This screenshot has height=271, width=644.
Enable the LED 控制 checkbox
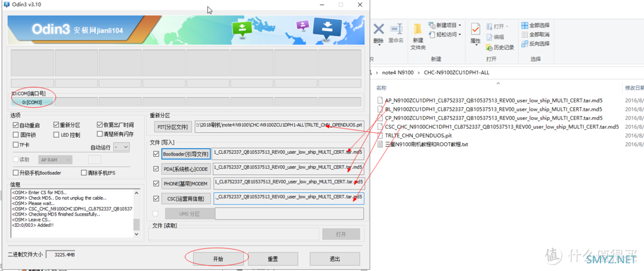point(56,135)
